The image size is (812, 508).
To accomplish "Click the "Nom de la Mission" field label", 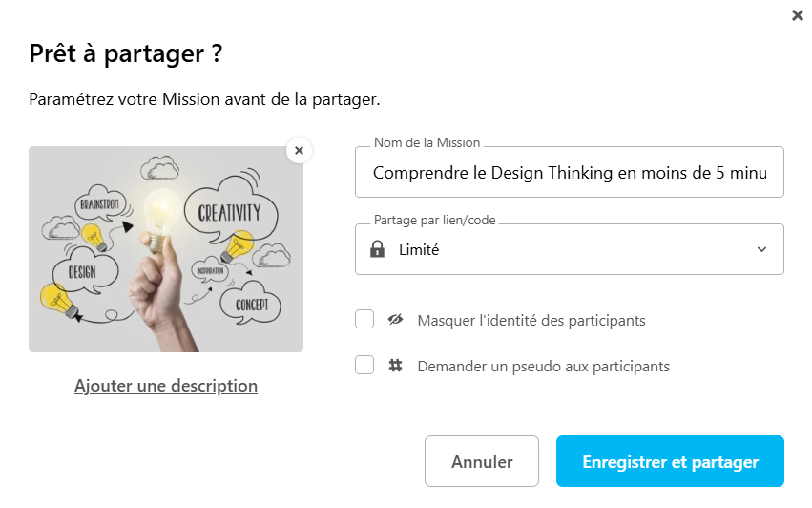I will click(x=427, y=143).
